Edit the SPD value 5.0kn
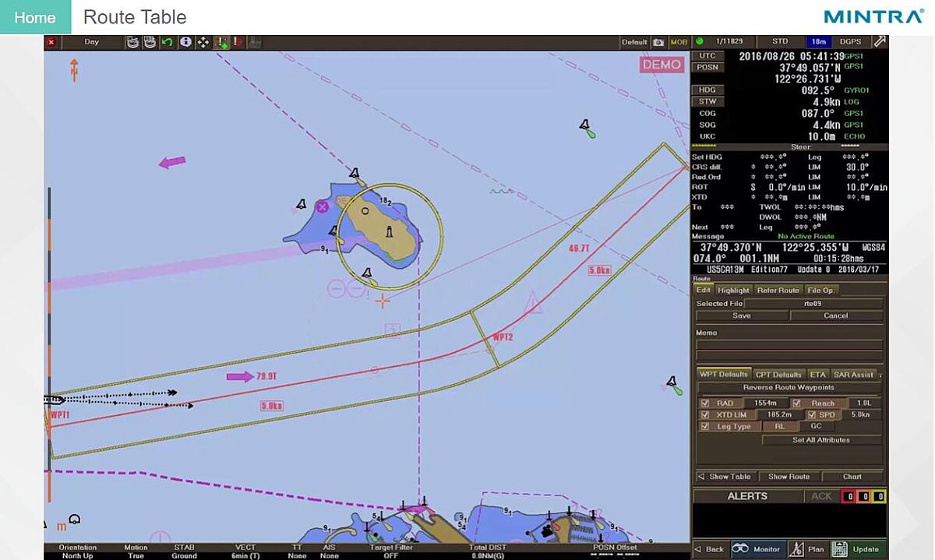 click(x=860, y=414)
